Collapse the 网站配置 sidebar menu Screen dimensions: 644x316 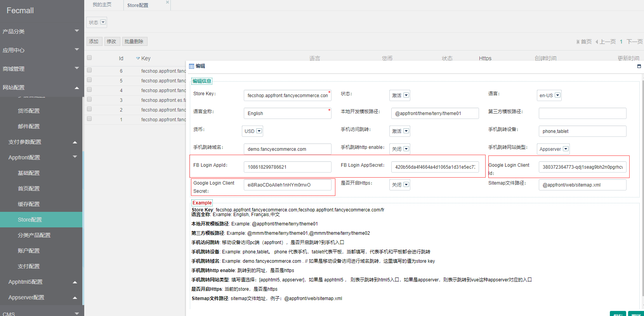point(41,87)
